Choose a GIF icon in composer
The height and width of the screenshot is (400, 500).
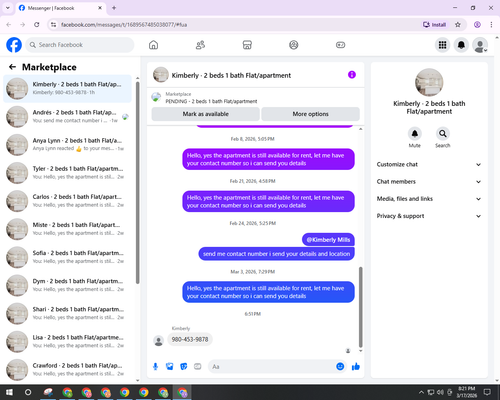198,367
